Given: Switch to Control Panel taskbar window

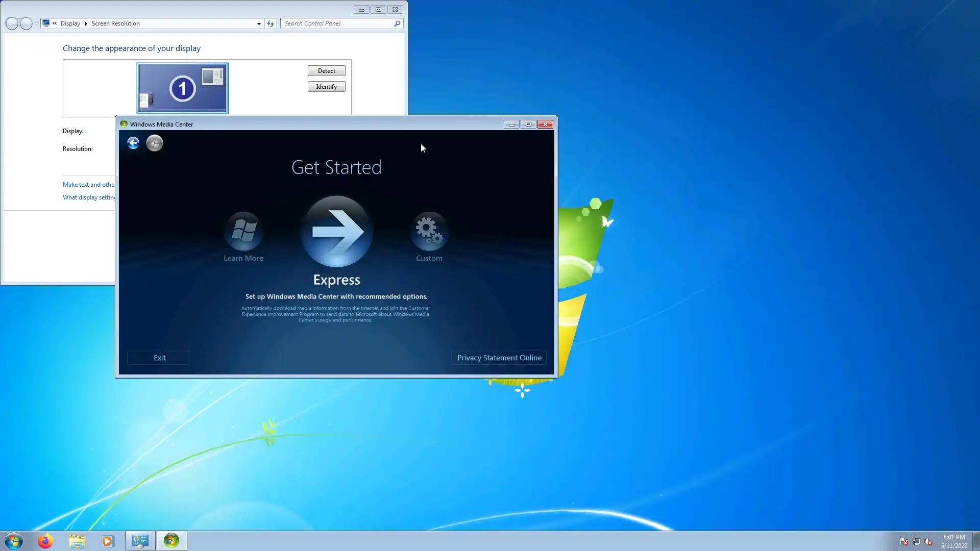Looking at the screenshot, I should tap(140, 541).
